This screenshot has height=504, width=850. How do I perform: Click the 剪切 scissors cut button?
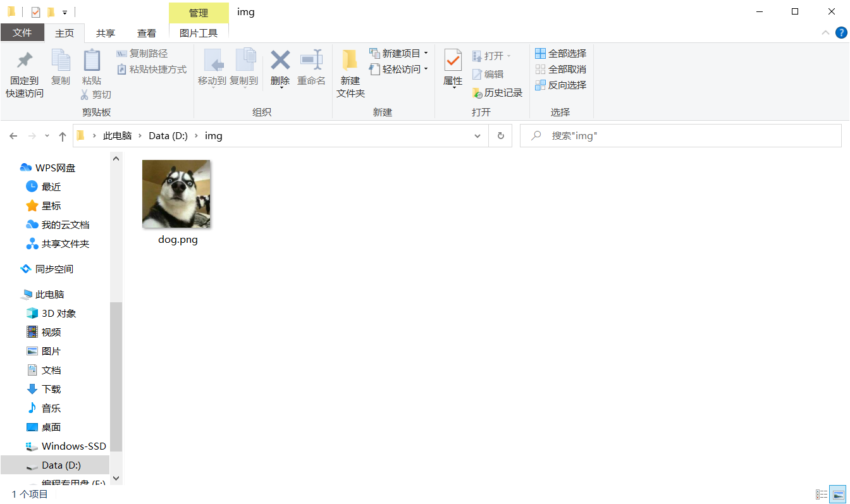95,94
